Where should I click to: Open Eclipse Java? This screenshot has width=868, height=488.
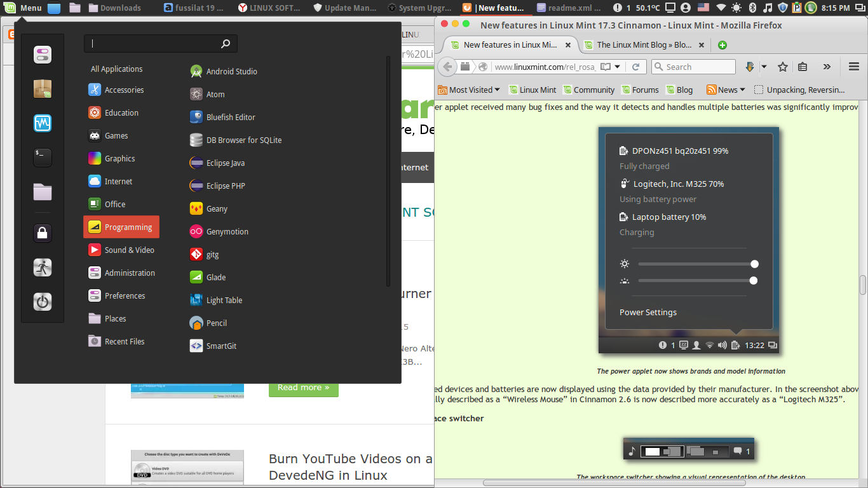click(217, 163)
